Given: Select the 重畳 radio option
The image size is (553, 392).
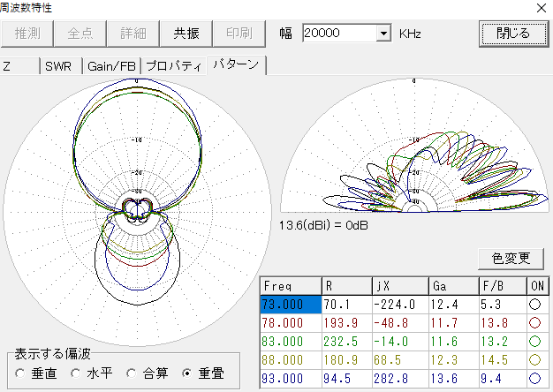Looking at the screenshot, I should tap(186, 373).
